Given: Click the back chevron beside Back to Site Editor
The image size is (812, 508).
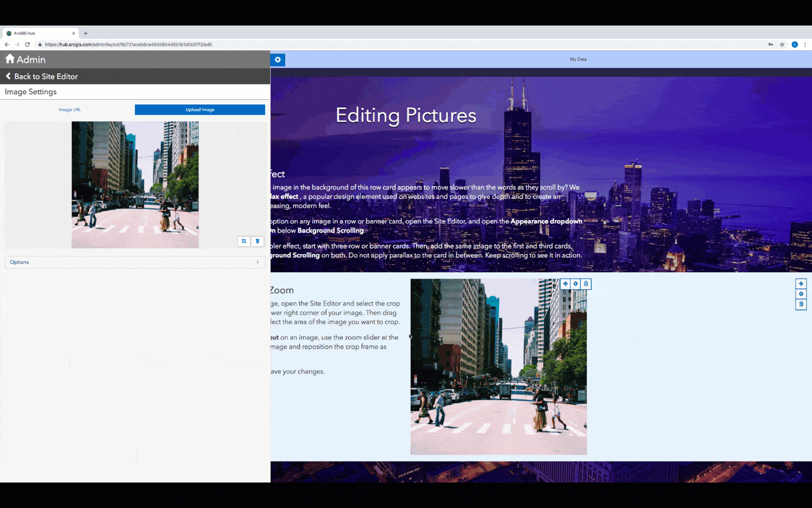Looking at the screenshot, I should pos(8,76).
